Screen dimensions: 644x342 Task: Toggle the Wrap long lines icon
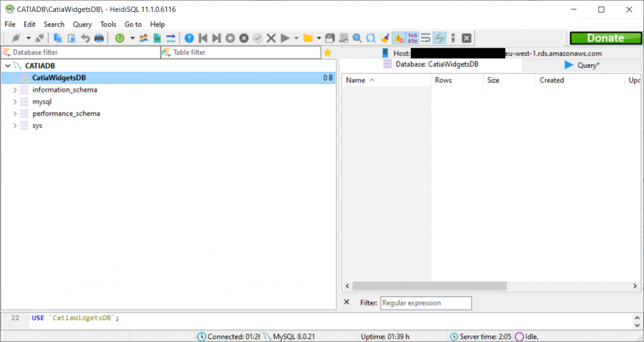coord(426,38)
